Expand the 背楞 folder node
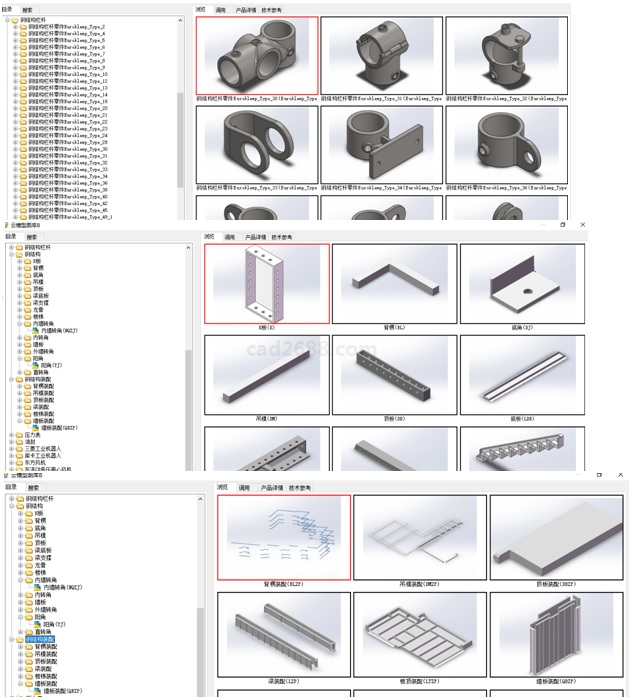This screenshot has height=699, width=629. click(19, 269)
